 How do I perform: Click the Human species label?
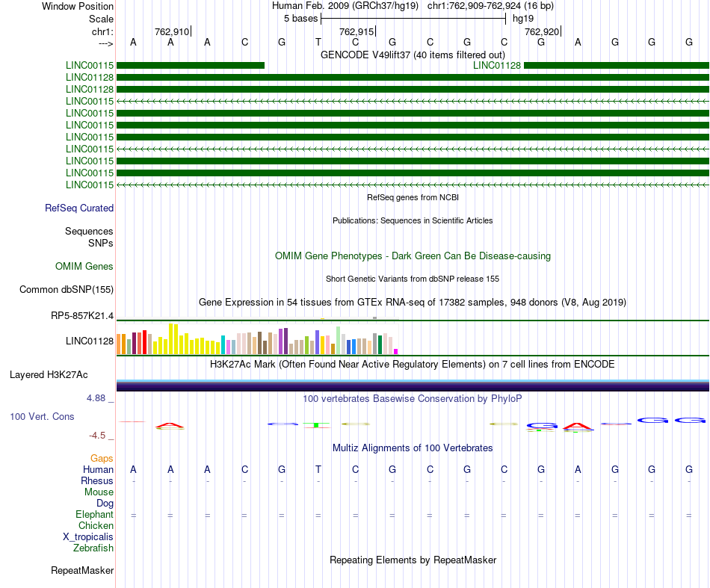98,470
